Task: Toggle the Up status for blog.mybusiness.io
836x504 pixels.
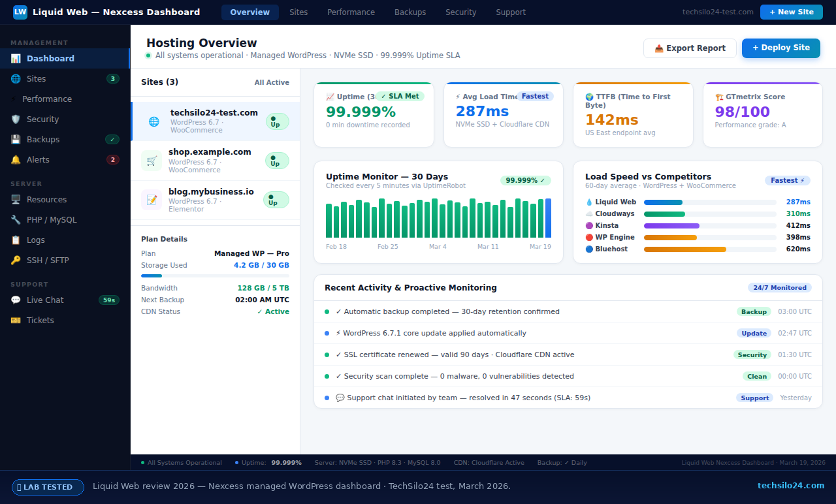Action: [x=276, y=200]
